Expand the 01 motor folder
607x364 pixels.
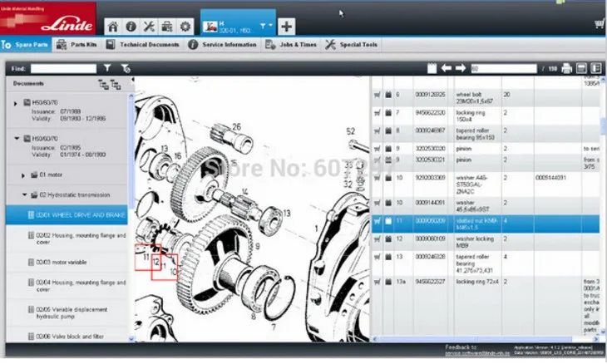point(24,175)
